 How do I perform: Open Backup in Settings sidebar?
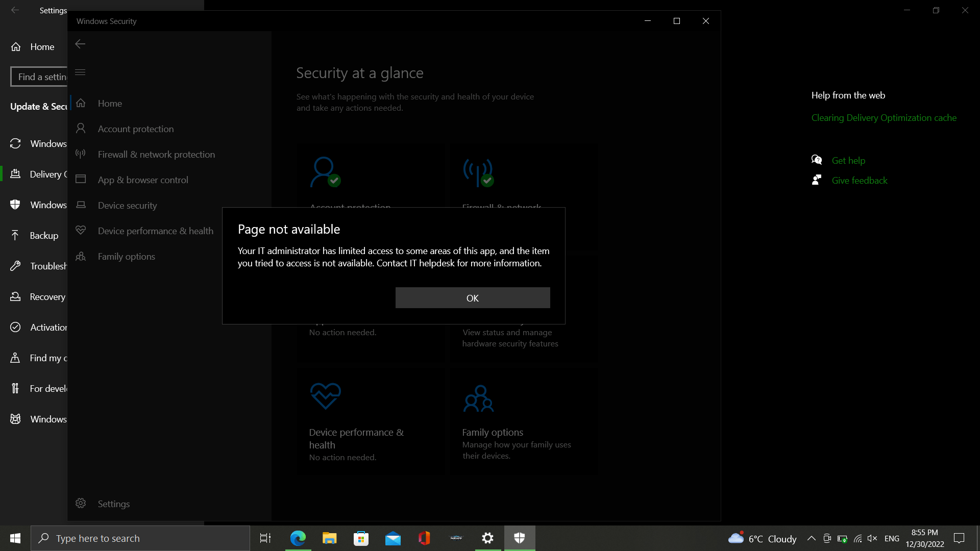34,235
